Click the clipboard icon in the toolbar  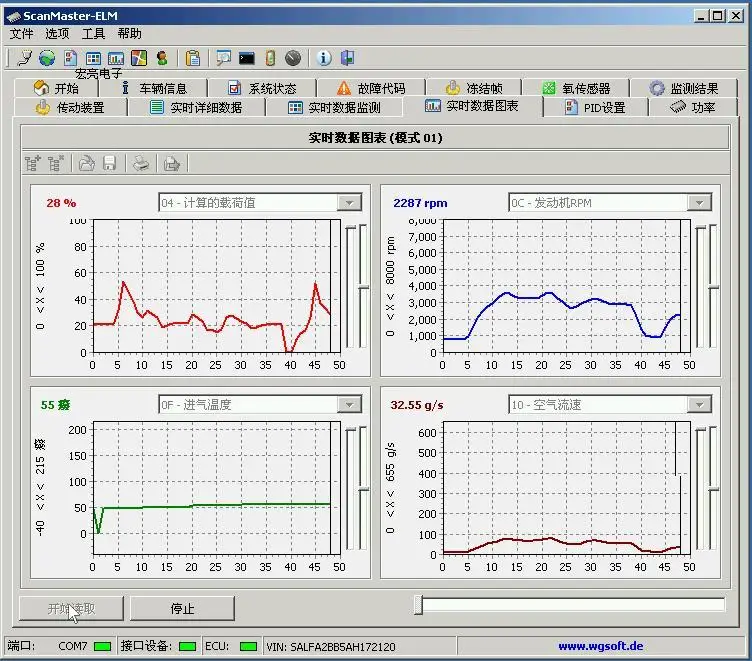(193, 58)
